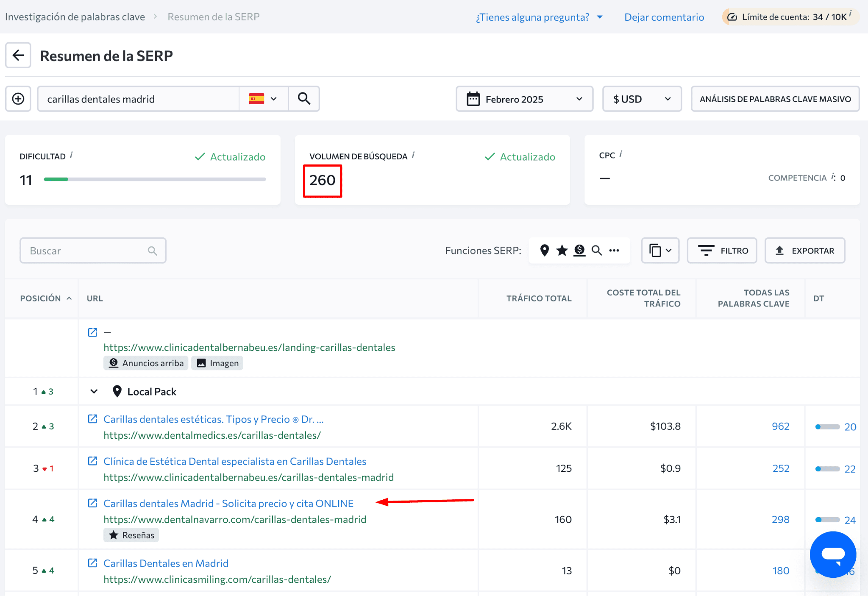Open the copy dropdown button
Screen dimensions: 868x596
660,251
